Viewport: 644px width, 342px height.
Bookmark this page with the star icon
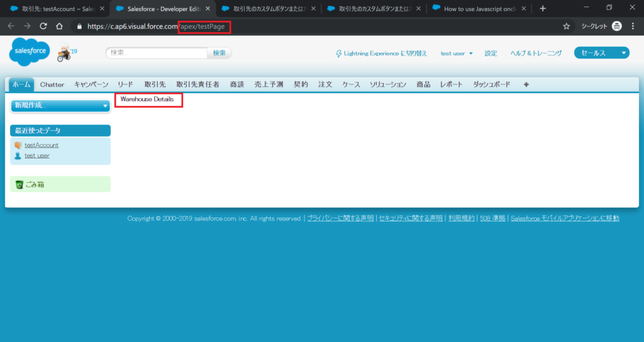(566, 26)
